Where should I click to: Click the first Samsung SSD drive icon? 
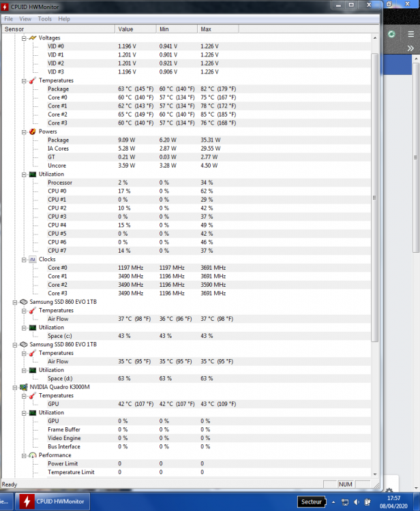tap(23, 302)
